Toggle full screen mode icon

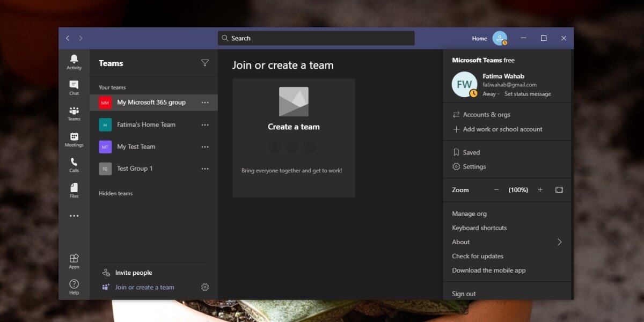(559, 190)
